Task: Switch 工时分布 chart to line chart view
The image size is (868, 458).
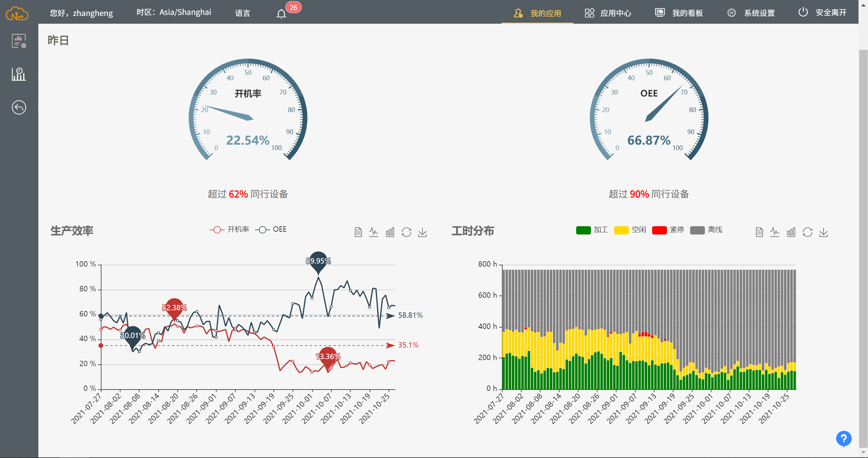Action: click(x=775, y=232)
